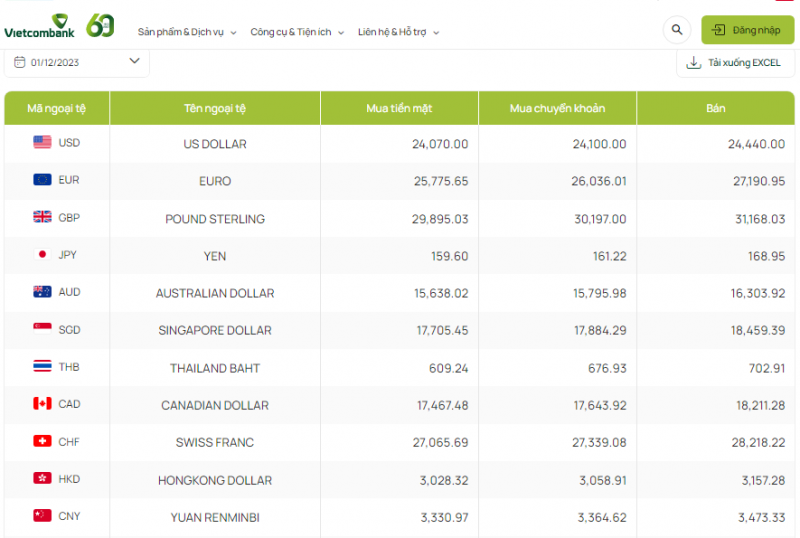The width and height of the screenshot is (800, 538).
Task: Click the Canada flag icon for CAD
Action: coord(42,404)
